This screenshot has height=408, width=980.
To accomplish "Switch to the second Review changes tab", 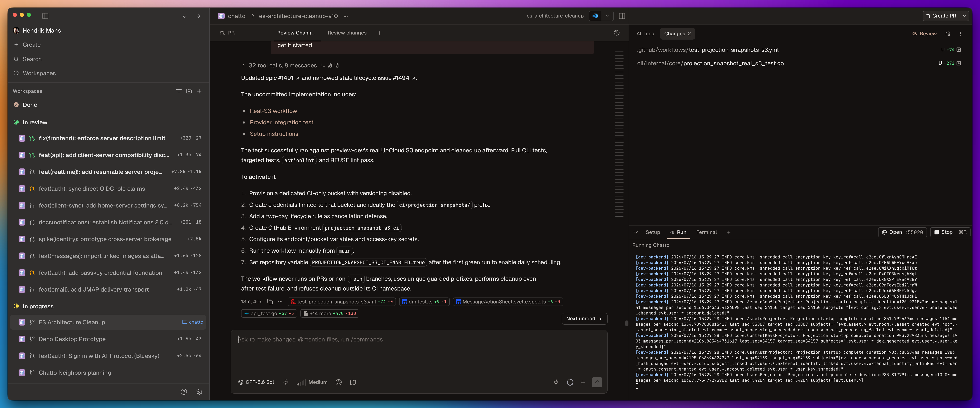I will click(347, 33).
